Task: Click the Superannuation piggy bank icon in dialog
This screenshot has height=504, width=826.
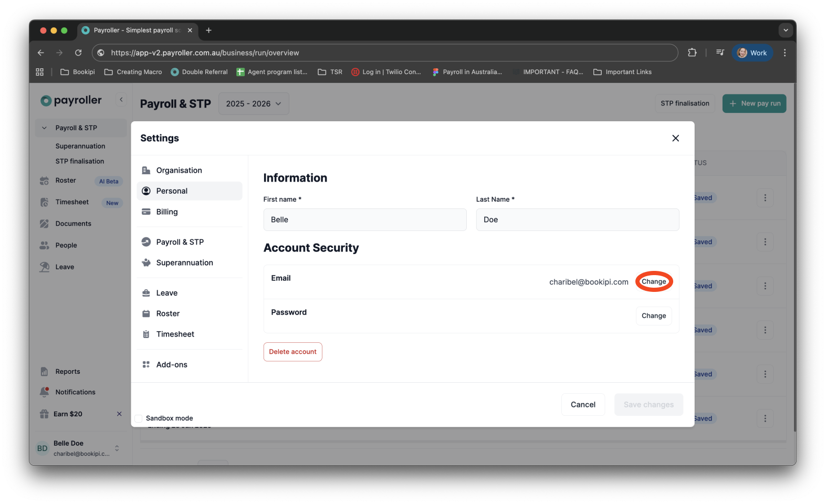Action: click(x=146, y=262)
